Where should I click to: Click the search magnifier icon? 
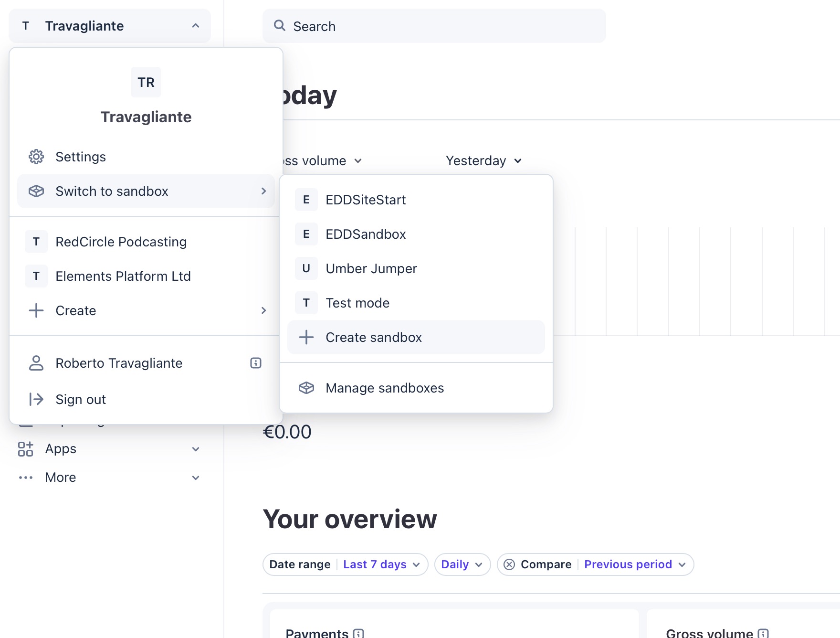(280, 26)
